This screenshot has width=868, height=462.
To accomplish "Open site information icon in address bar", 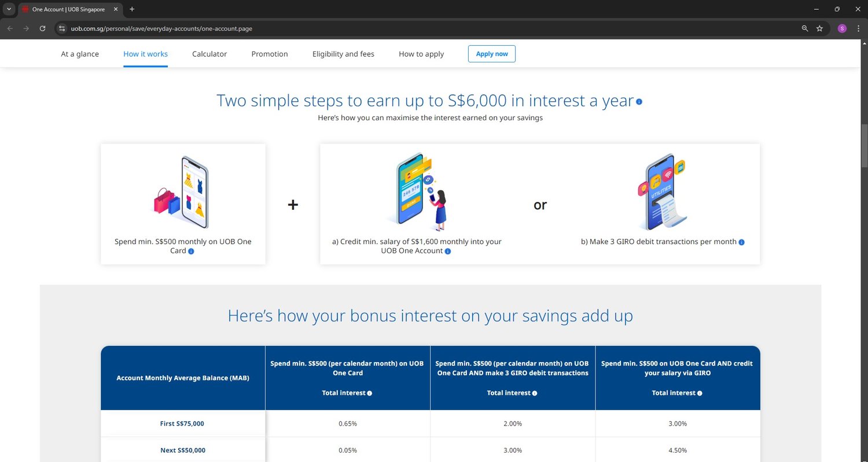I will [62, 28].
